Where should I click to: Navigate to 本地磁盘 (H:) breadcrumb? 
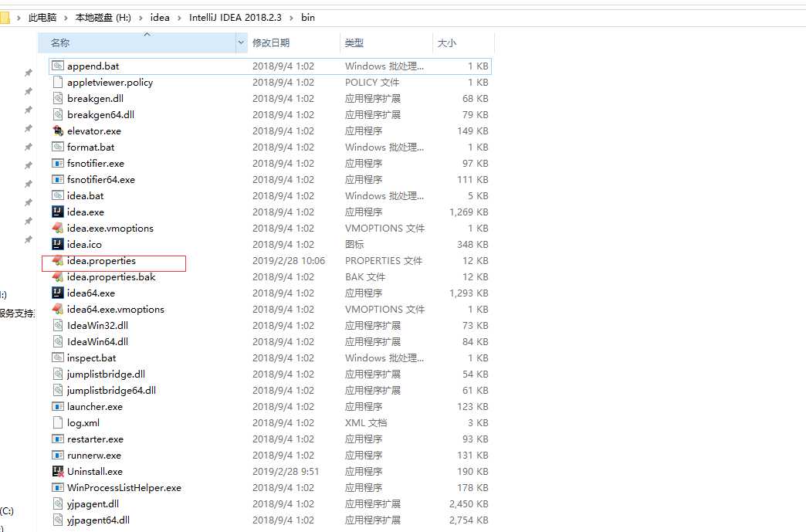103,18
